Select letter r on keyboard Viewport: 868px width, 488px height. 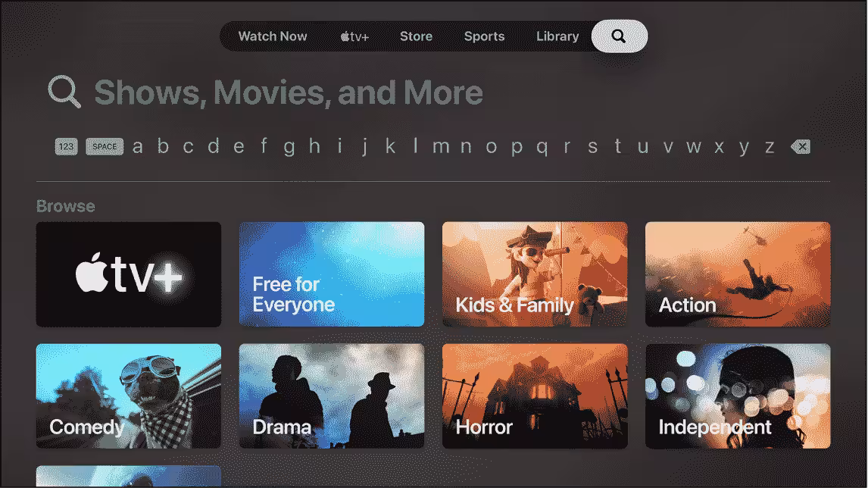pyautogui.click(x=567, y=147)
